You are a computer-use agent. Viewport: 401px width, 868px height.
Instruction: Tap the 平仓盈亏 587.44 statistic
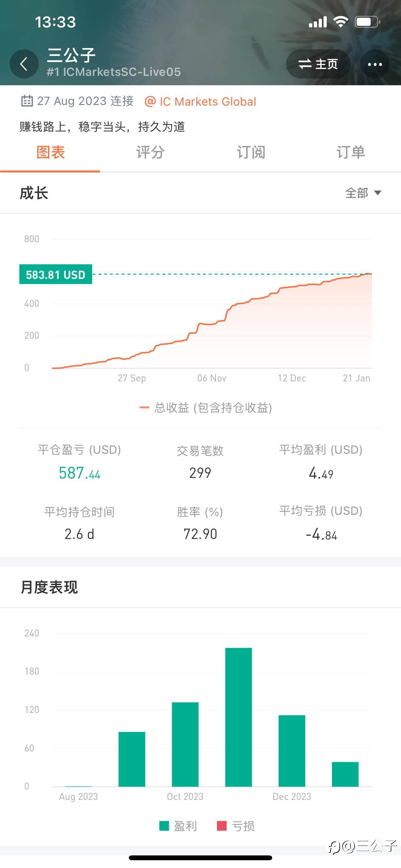(x=79, y=473)
